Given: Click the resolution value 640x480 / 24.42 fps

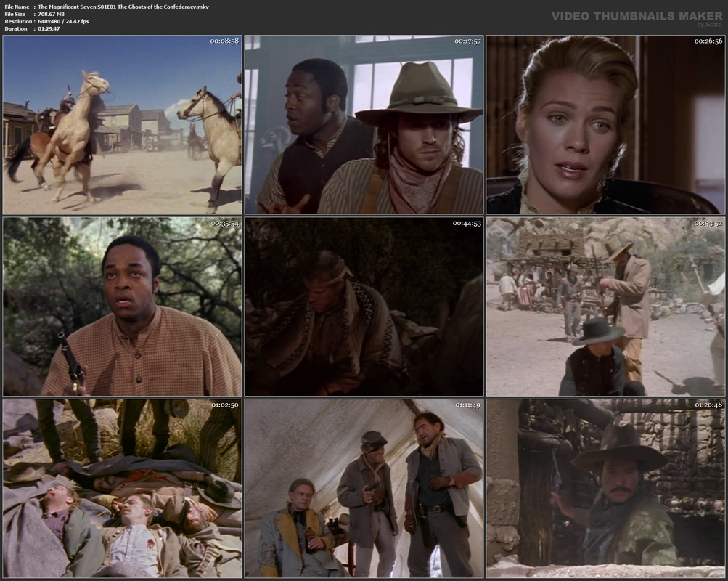Looking at the screenshot, I should pyautogui.click(x=64, y=21).
